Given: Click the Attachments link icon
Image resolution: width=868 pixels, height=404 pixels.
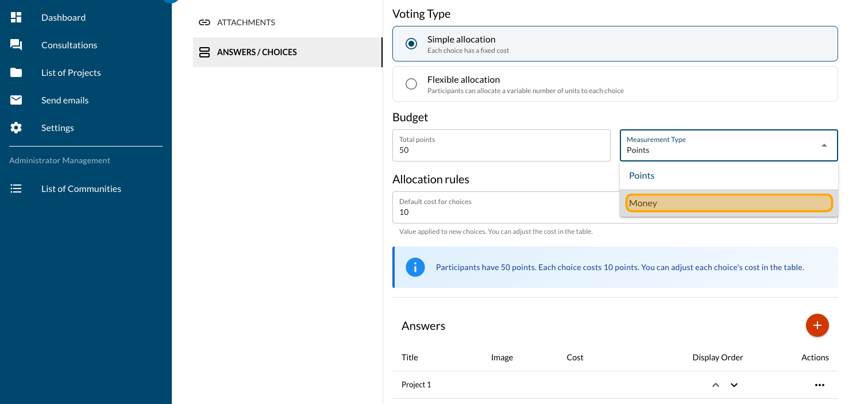Looking at the screenshot, I should coord(204,22).
